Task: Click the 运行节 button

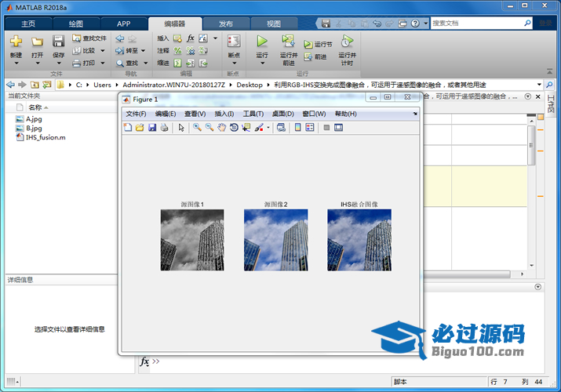Action: 318,45
